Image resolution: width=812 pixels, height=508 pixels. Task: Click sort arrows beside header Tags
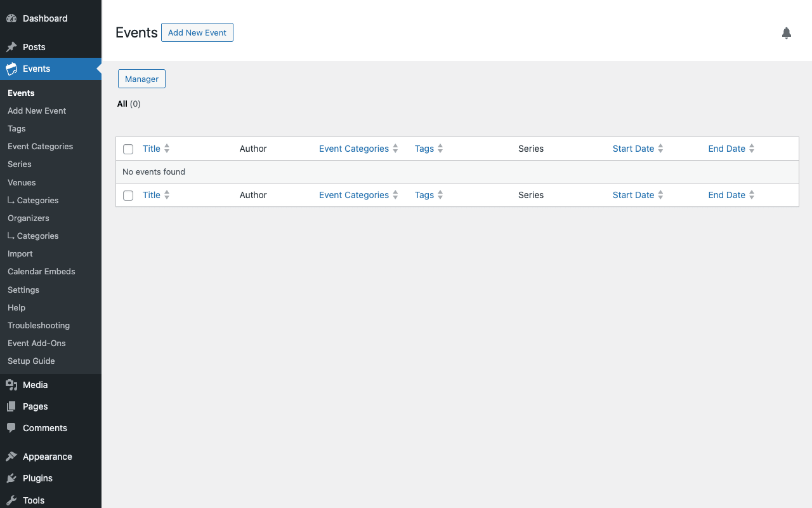coord(440,149)
